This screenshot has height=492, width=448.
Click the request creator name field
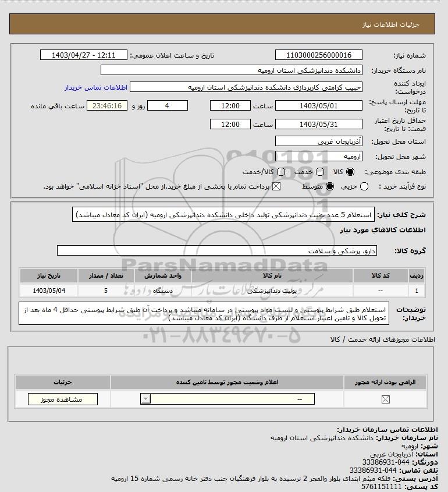tap(246, 87)
